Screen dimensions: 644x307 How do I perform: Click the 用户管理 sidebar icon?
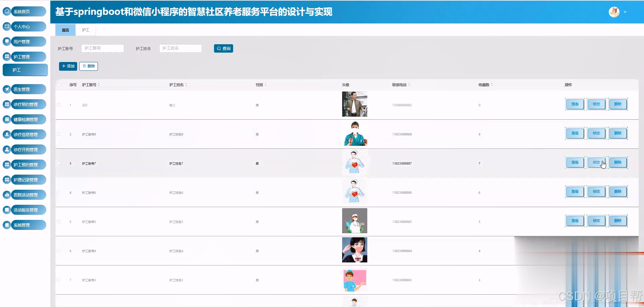coord(7,41)
